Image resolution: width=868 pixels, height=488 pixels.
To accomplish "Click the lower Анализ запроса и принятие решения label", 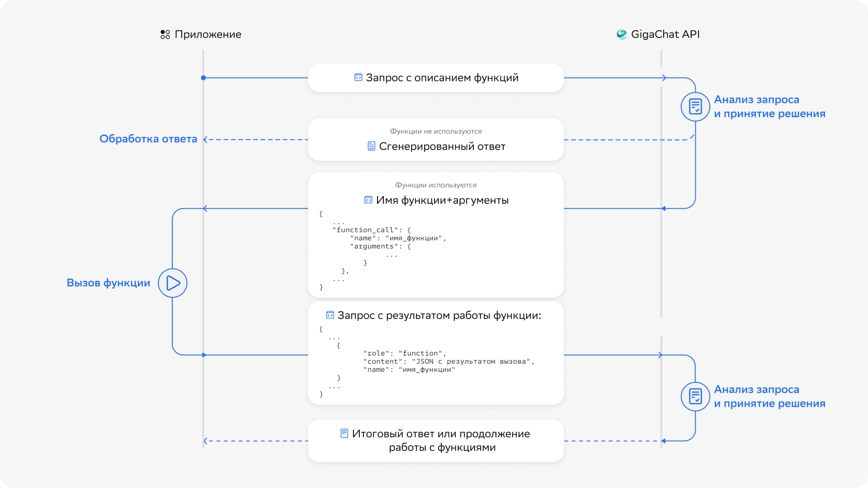I will coord(769,396).
